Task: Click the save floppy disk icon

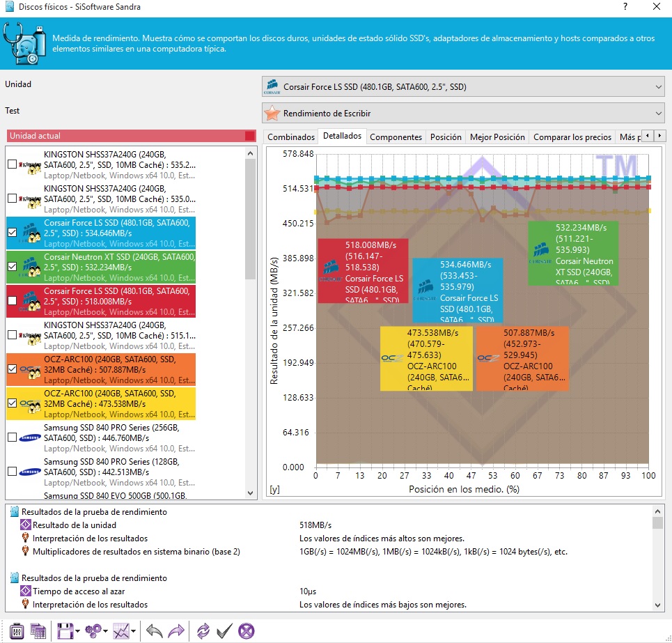Action: pos(64,631)
